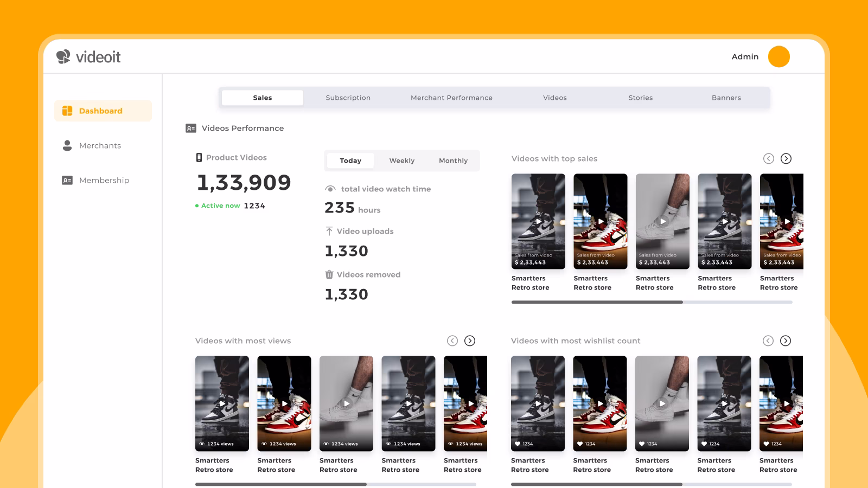Go to previous most views videos
The image size is (868, 488).
452,341
